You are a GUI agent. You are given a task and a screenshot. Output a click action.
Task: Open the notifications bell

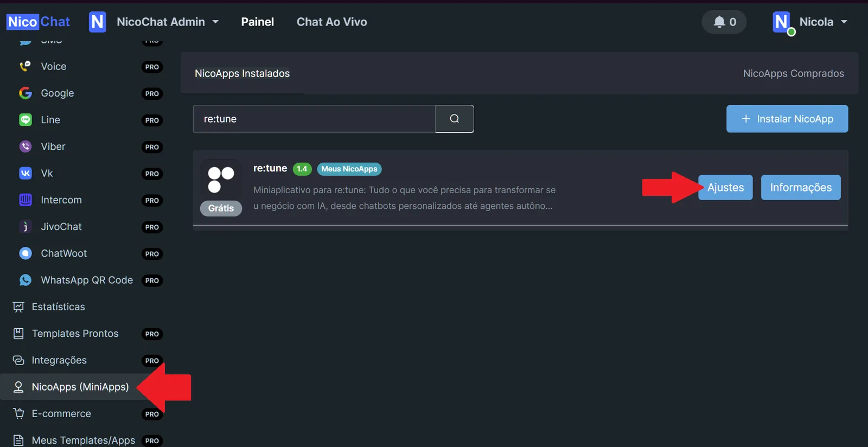(724, 22)
